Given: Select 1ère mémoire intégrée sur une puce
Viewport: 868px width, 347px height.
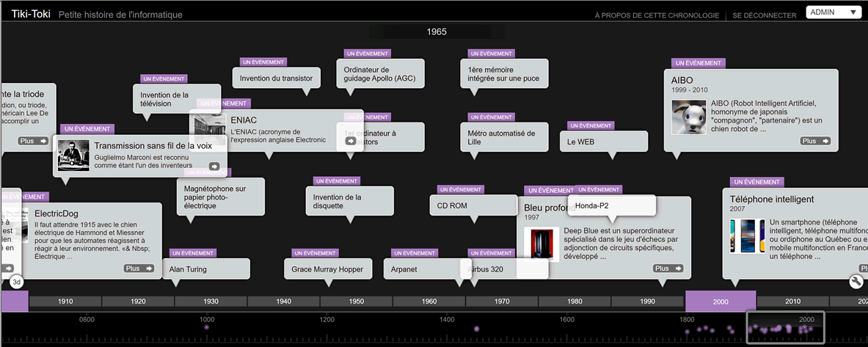Looking at the screenshot, I should click(x=504, y=73).
